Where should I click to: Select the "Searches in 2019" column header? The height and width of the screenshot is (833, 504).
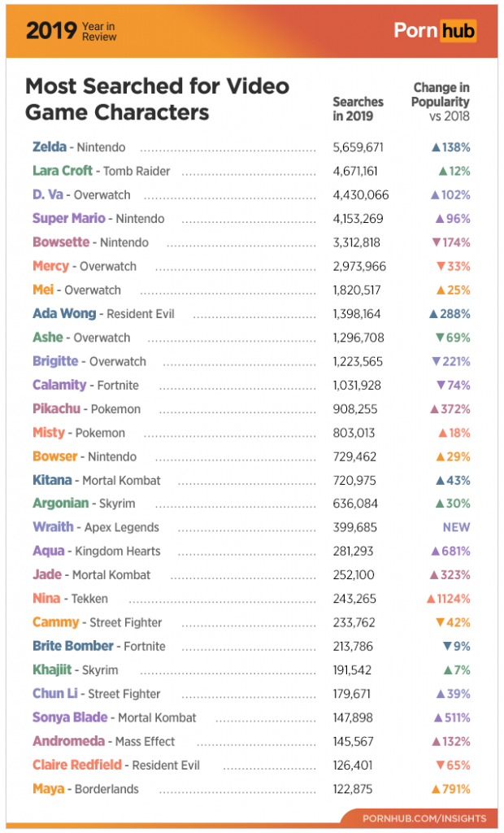[x=358, y=109]
